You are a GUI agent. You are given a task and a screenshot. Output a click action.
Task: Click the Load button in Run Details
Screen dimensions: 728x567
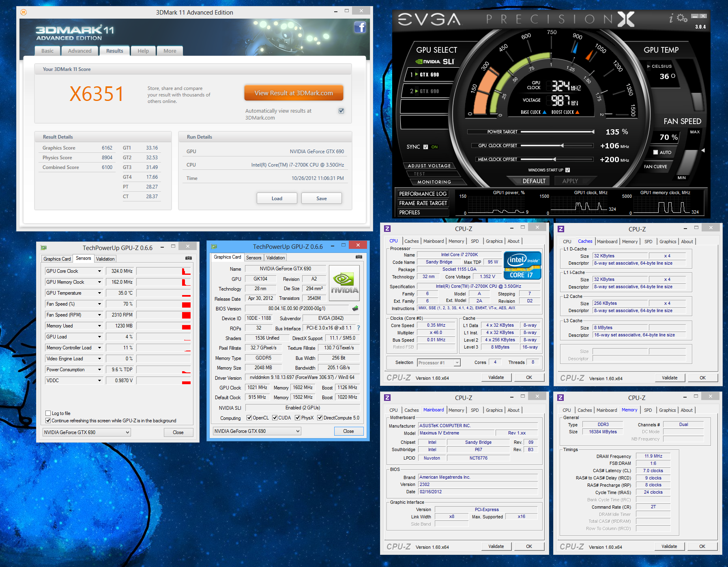[x=277, y=198]
